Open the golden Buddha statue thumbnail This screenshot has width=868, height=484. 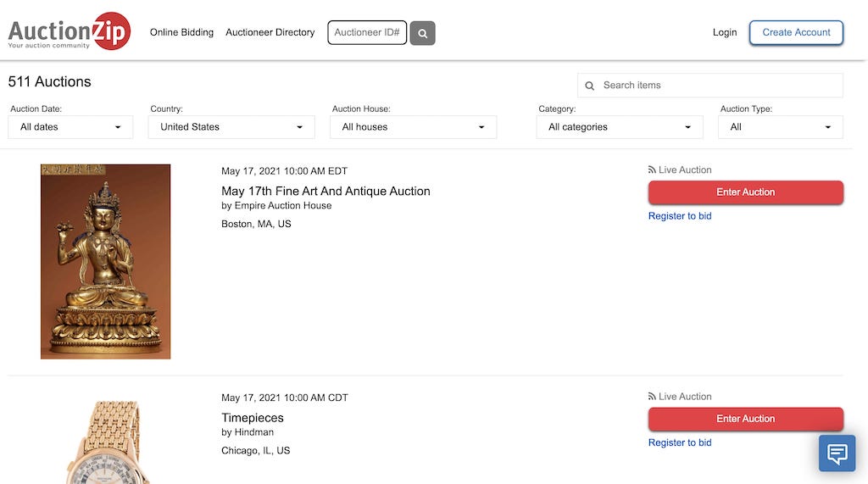106,261
